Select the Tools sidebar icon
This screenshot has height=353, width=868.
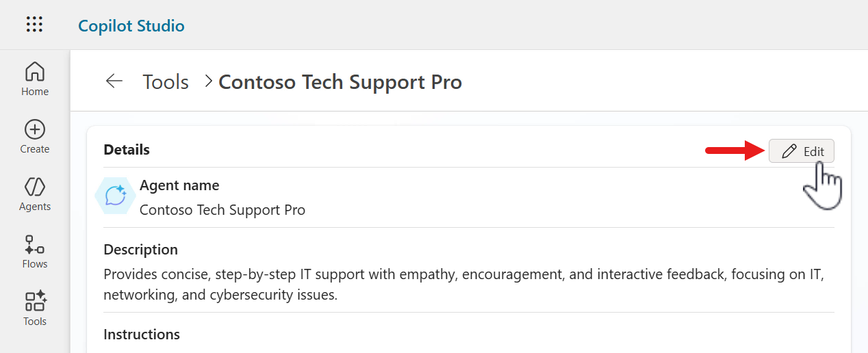[x=35, y=302]
